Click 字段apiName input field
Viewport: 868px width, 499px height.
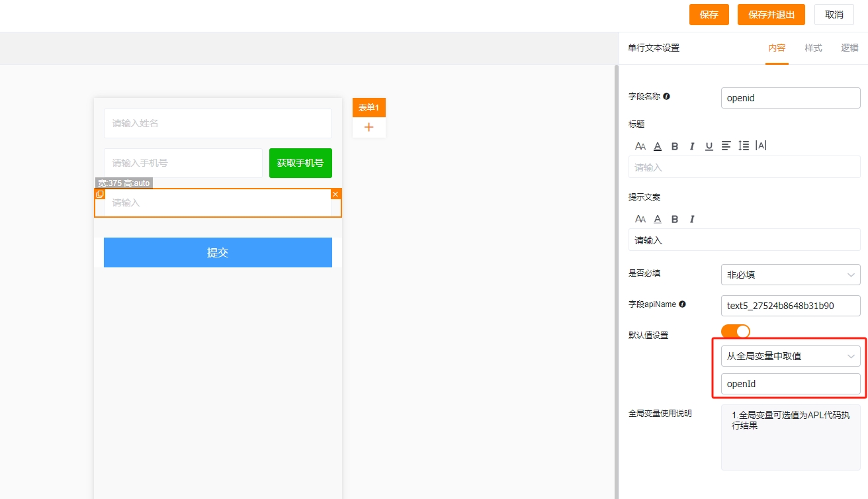[x=791, y=306]
